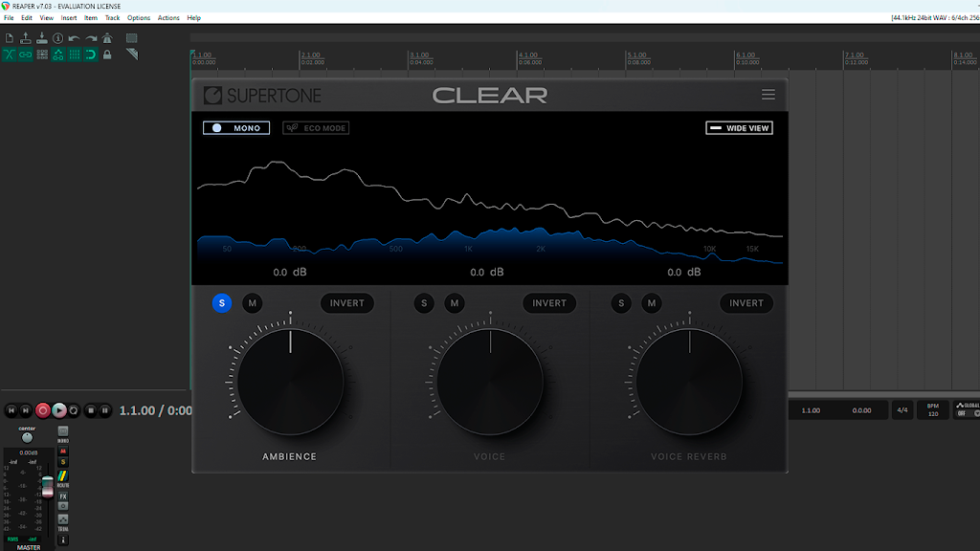Image resolution: width=980 pixels, height=551 pixels.
Task: Click the red Record button
Action: coord(42,410)
